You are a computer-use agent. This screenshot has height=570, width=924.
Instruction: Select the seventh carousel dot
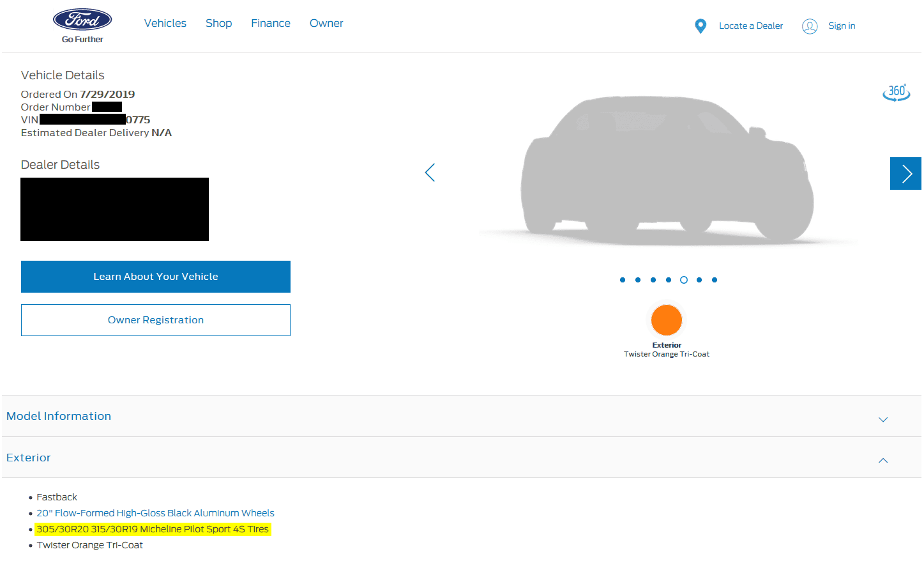tap(715, 280)
